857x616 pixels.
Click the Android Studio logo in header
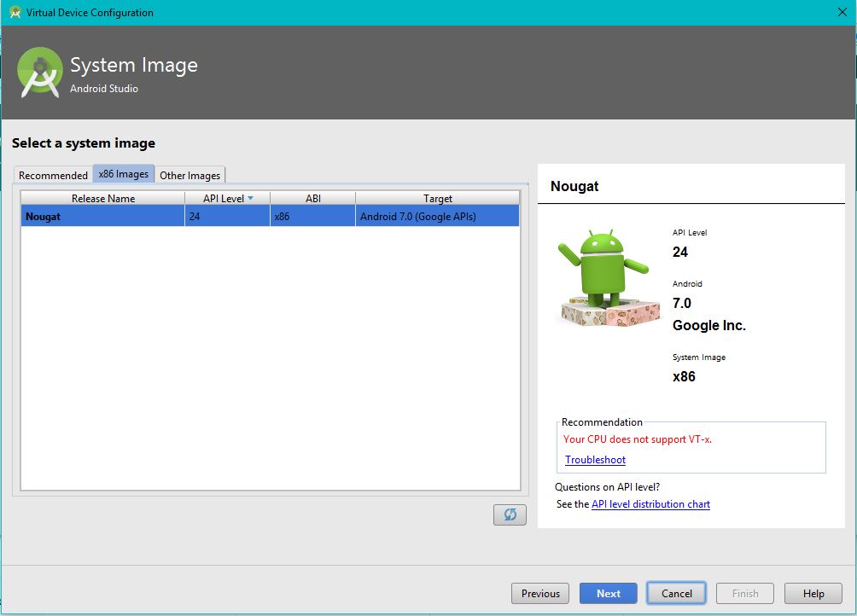[40, 73]
